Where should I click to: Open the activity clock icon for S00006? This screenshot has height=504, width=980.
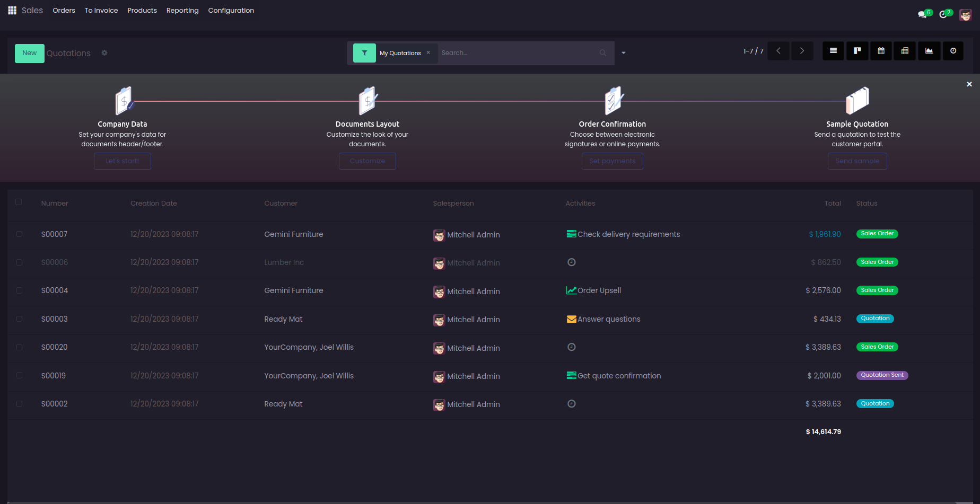(x=572, y=262)
